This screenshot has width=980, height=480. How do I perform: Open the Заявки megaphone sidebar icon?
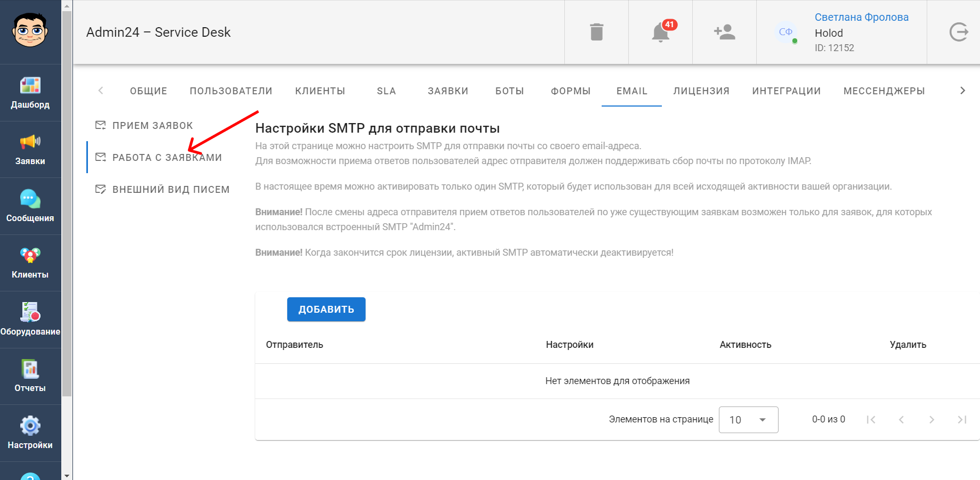30,141
